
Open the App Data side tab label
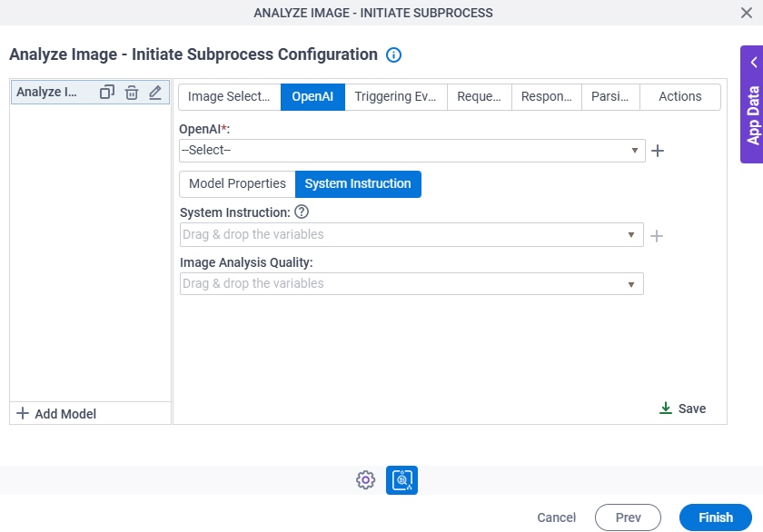[x=753, y=115]
